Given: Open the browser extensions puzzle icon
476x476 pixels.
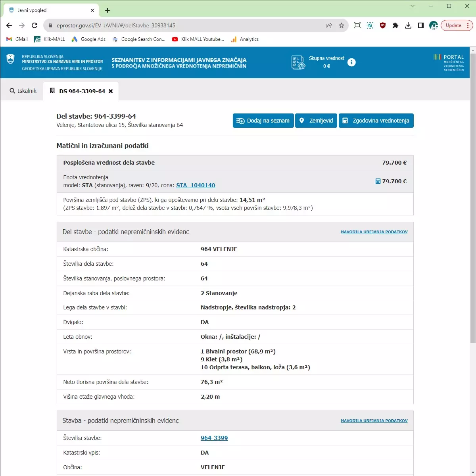Looking at the screenshot, I should point(395,25).
